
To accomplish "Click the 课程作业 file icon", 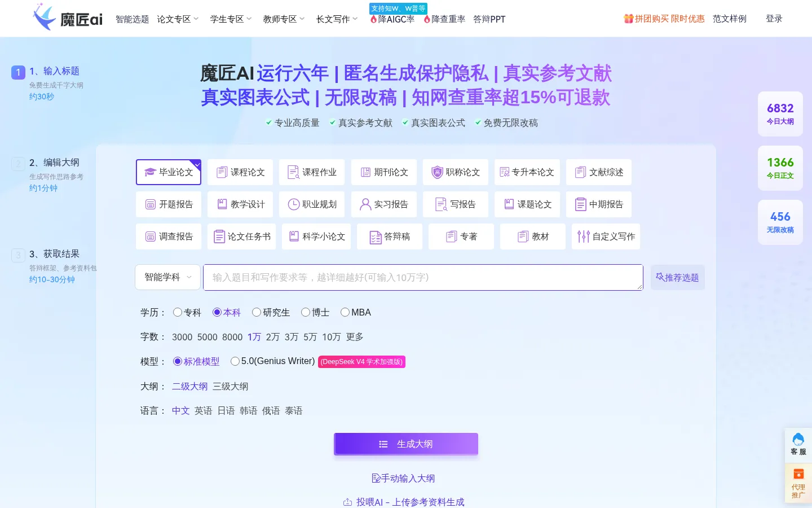I will 293,172.
